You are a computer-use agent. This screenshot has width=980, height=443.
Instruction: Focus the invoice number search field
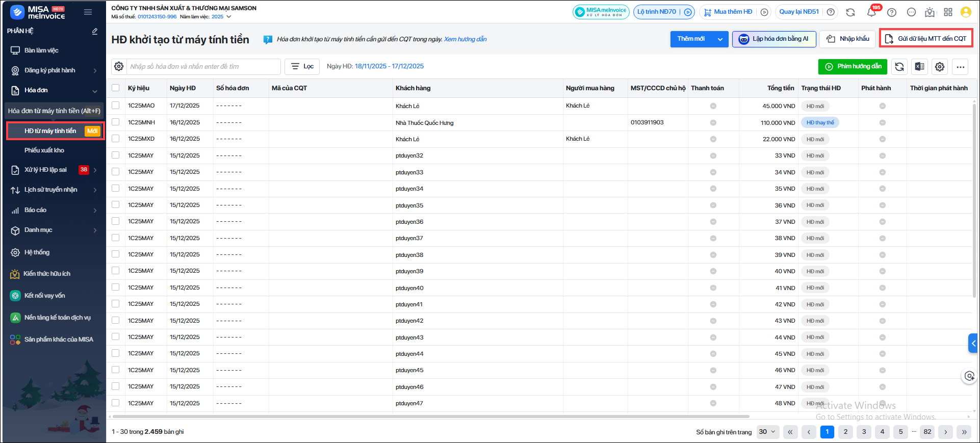(204, 67)
